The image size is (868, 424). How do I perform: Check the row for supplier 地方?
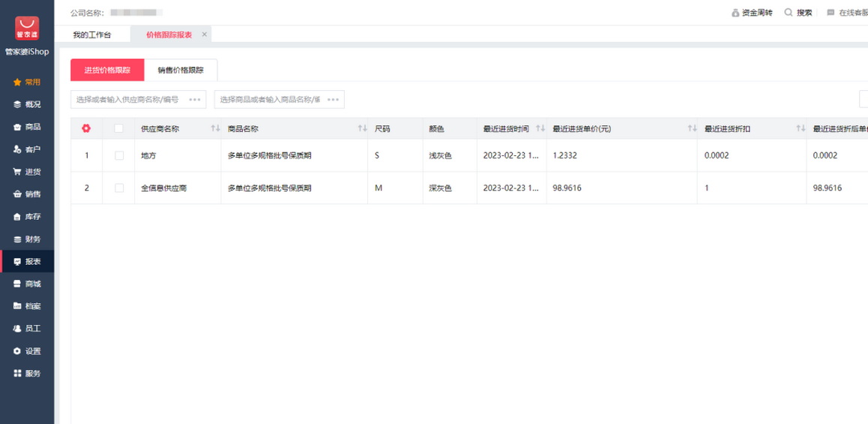pos(118,155)
